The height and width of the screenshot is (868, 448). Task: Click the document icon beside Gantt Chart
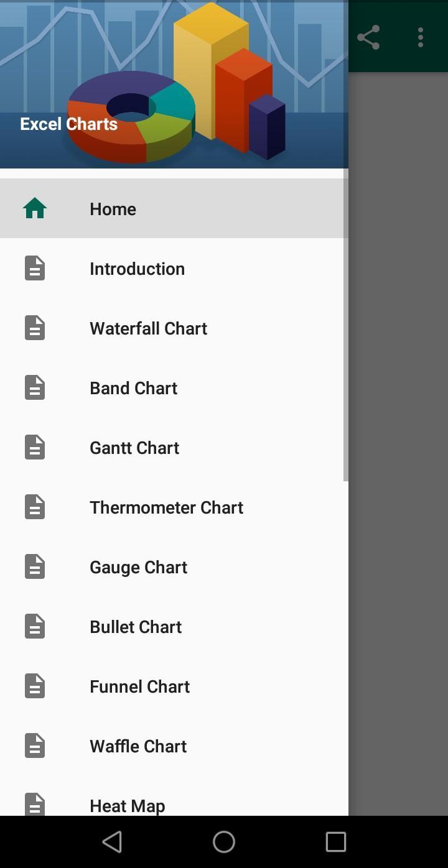[35, 448]
